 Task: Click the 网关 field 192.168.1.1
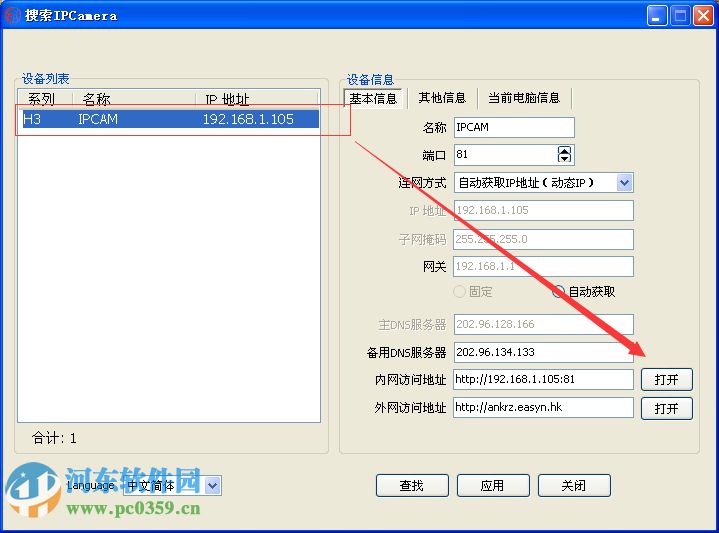(x=544, y=266)
